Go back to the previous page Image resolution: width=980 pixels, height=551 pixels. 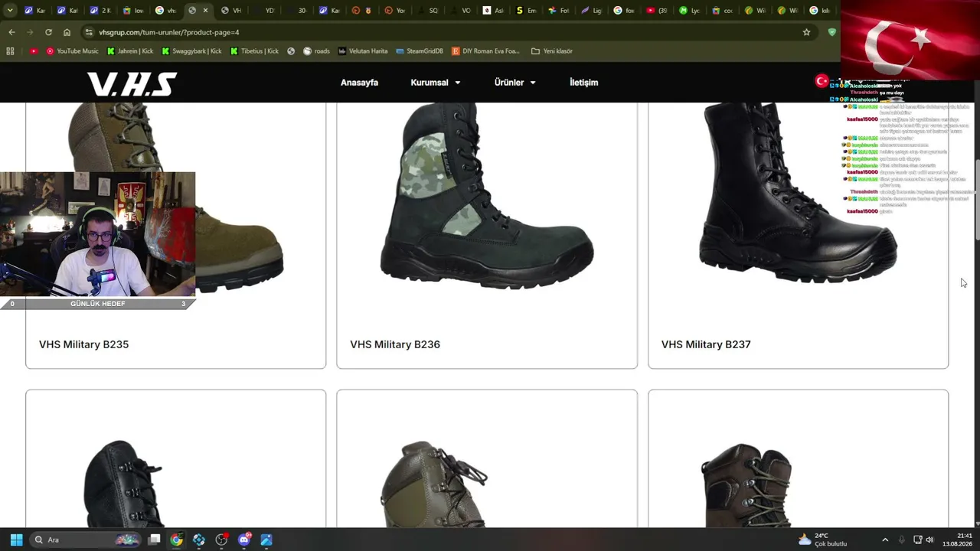(x=11, y=32)
